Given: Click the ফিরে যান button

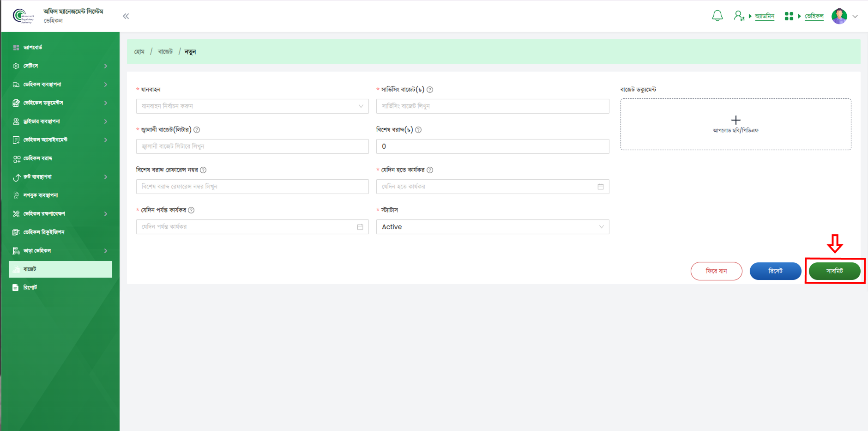Looking at the screenshot, I should (716, 271).
